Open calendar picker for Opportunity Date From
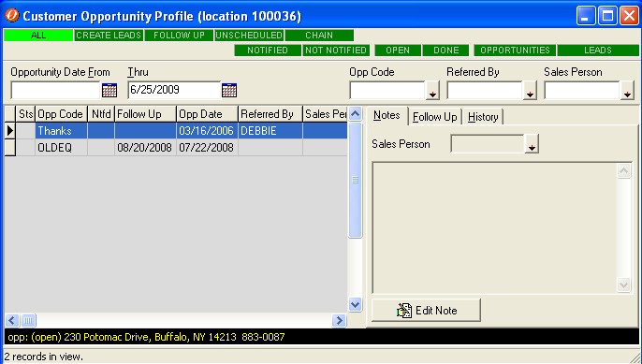This screenshot has width=642, height=364. pos(109,90)
